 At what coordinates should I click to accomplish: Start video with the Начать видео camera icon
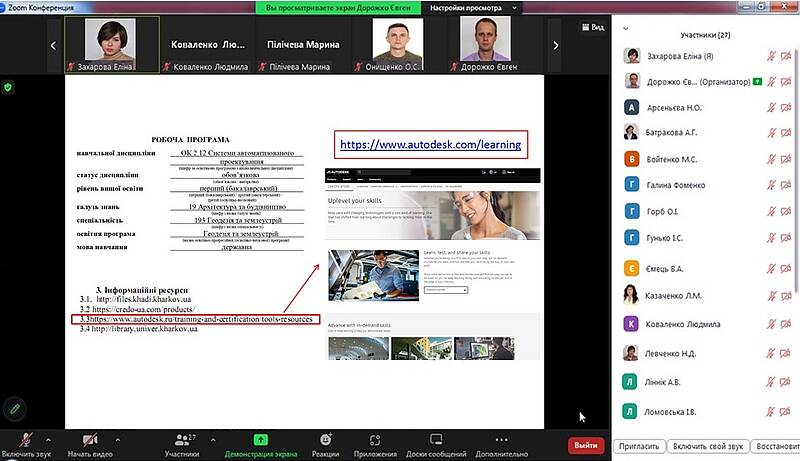tap(91, 439)
